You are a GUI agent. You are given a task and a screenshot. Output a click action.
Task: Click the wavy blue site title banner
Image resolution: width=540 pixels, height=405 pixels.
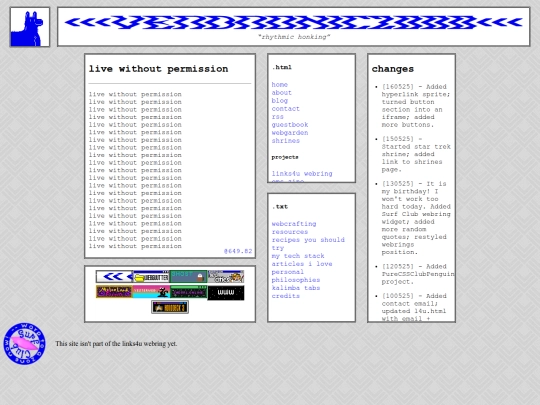point(294,22)
